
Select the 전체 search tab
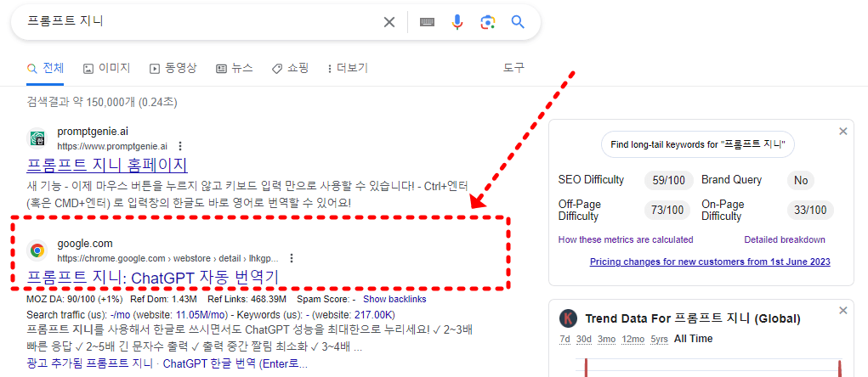point(45,69)
